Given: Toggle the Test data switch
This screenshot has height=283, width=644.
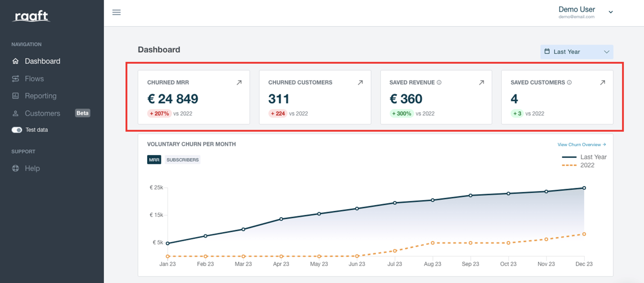Looking at the screenshot, I should pos(17,130).
